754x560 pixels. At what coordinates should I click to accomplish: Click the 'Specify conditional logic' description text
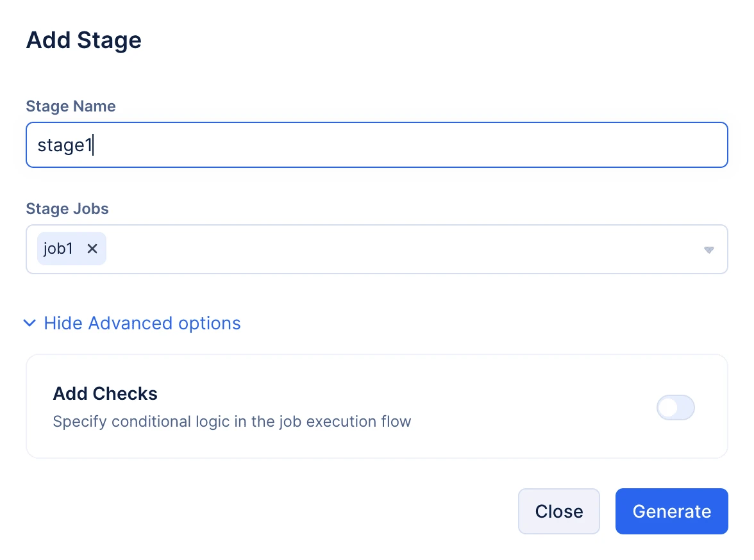pos(232,421)
